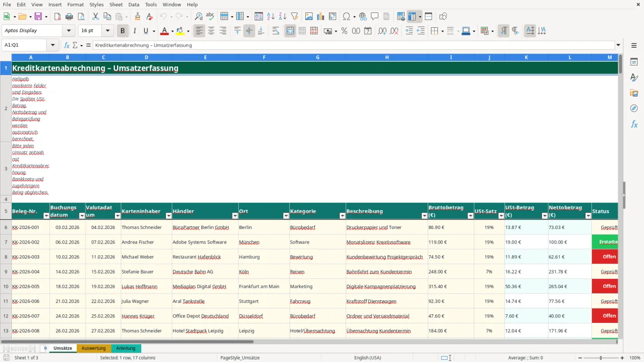Image resolution: width=644 pixels, height=362 pixels.
Task: Click into the formula input line
Action: click(x=353, y=45)
